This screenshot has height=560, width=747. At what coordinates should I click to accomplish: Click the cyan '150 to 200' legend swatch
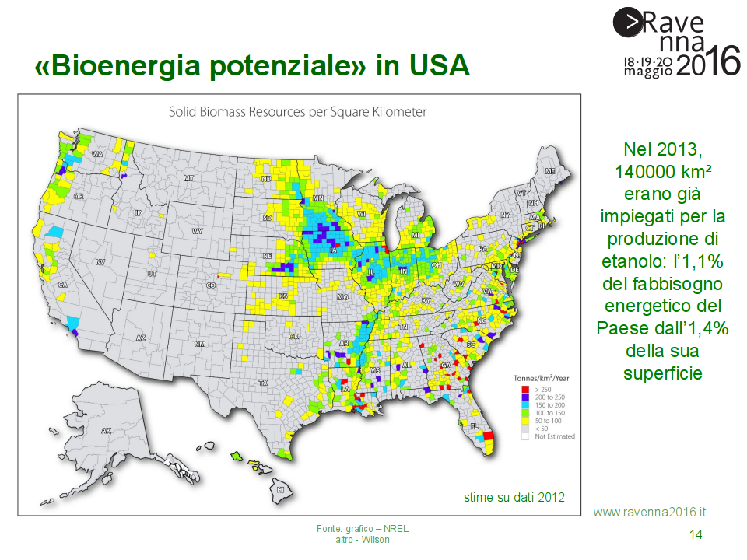525,404
